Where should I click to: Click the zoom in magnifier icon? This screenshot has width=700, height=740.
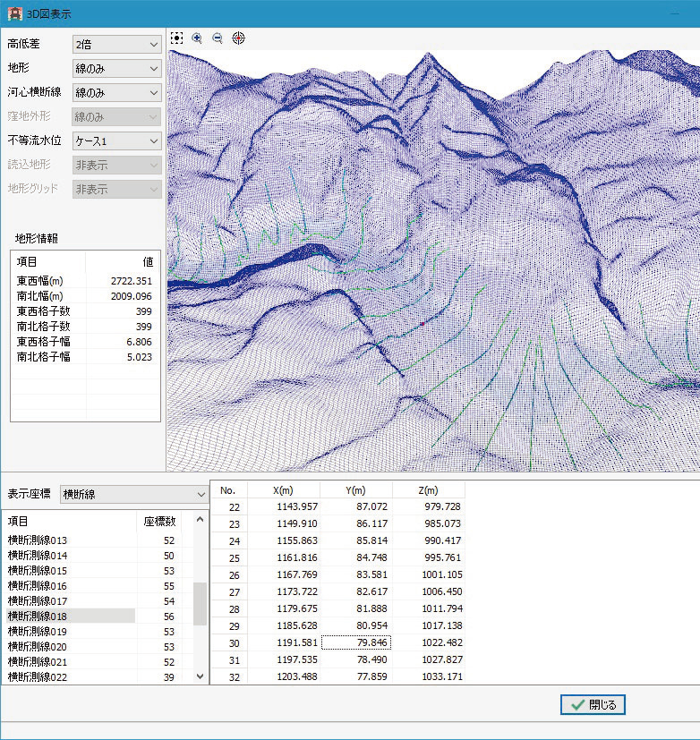click(x=197, y=38)
